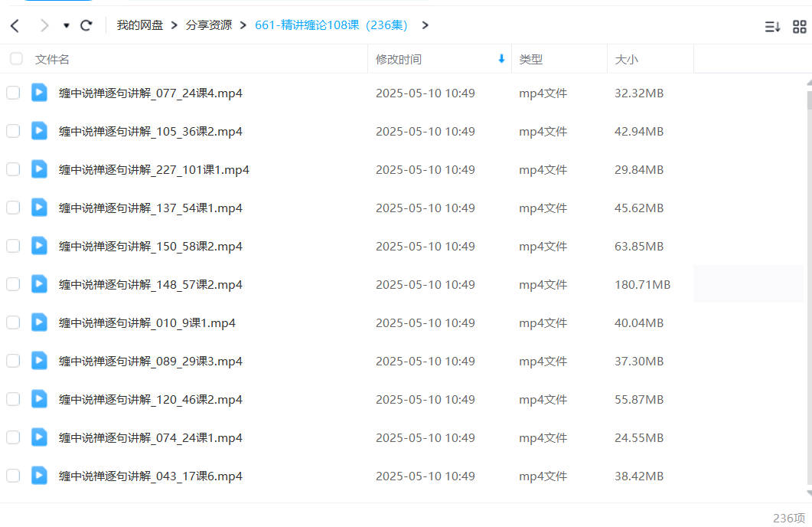Select file 缠中说禅逐句讲解_105_36课2.mp4
The image size is (812, 527).
[151, 132]
